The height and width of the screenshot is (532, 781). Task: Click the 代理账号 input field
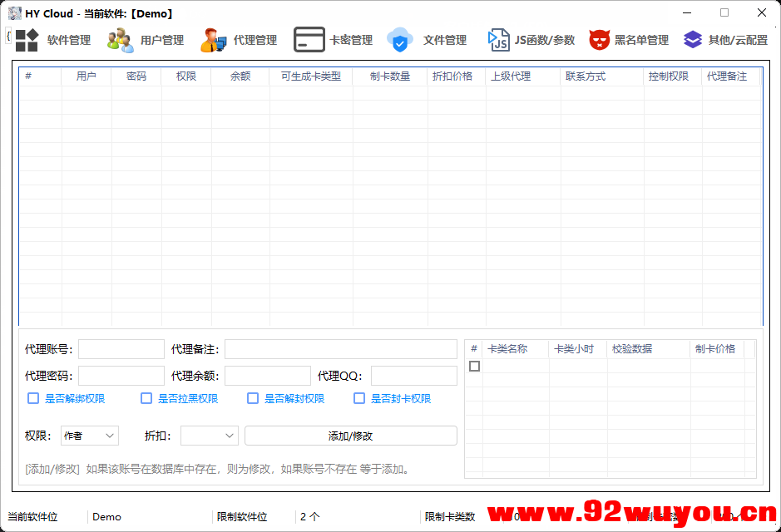click(121, 348)
